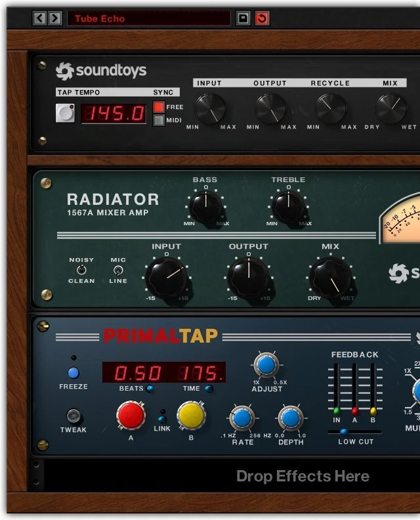Click the LOW CUT slider handle
Viewport: 420px width, 520px height.
click(344, 432)
